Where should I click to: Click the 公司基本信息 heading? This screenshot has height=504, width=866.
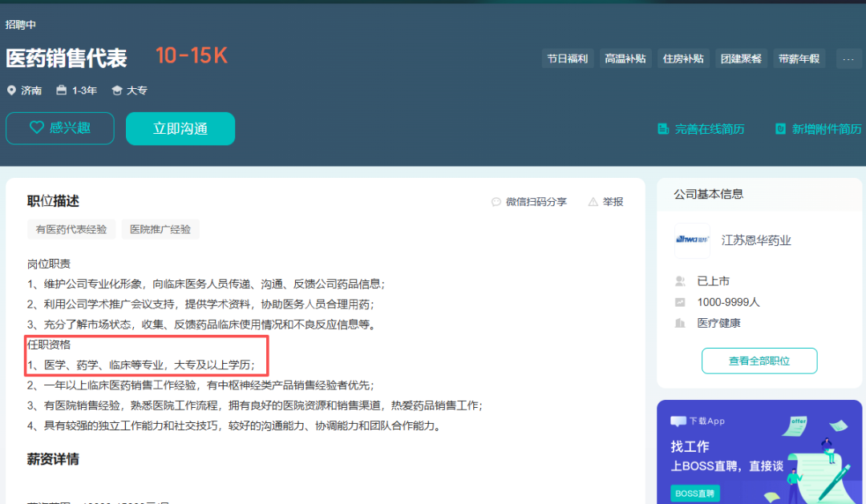pos(709,195)
